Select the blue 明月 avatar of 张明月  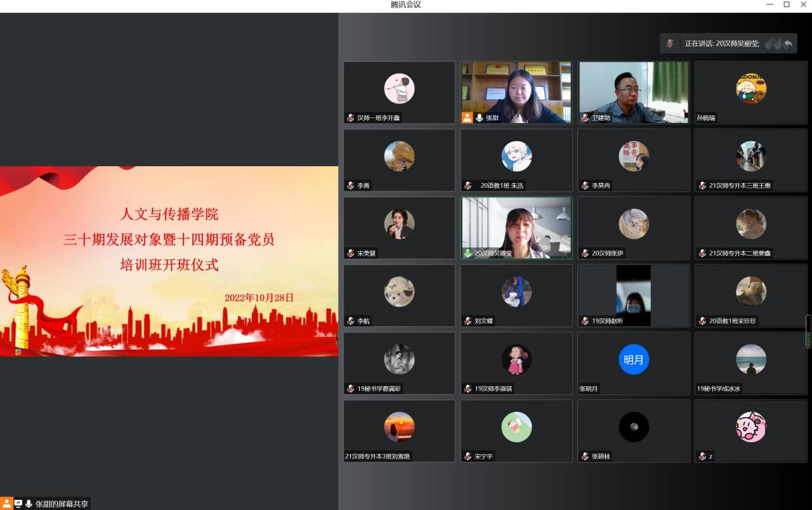coord(633,360)
